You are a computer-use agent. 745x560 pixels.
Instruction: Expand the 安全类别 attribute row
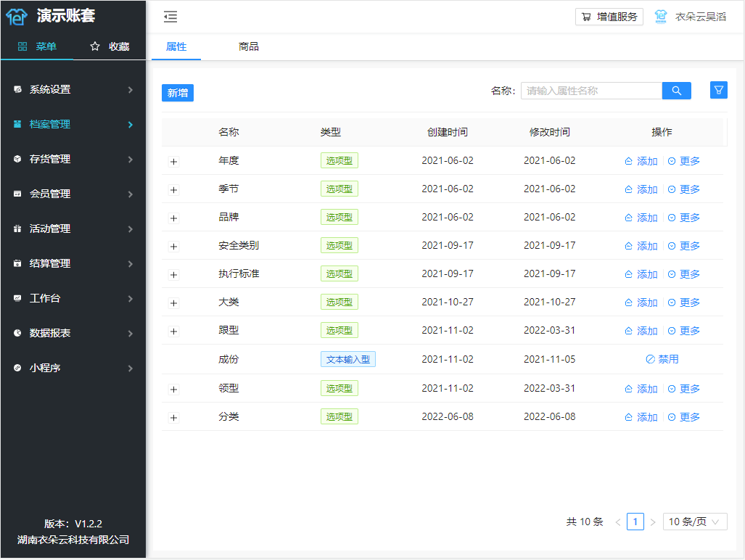coord(174,247)
